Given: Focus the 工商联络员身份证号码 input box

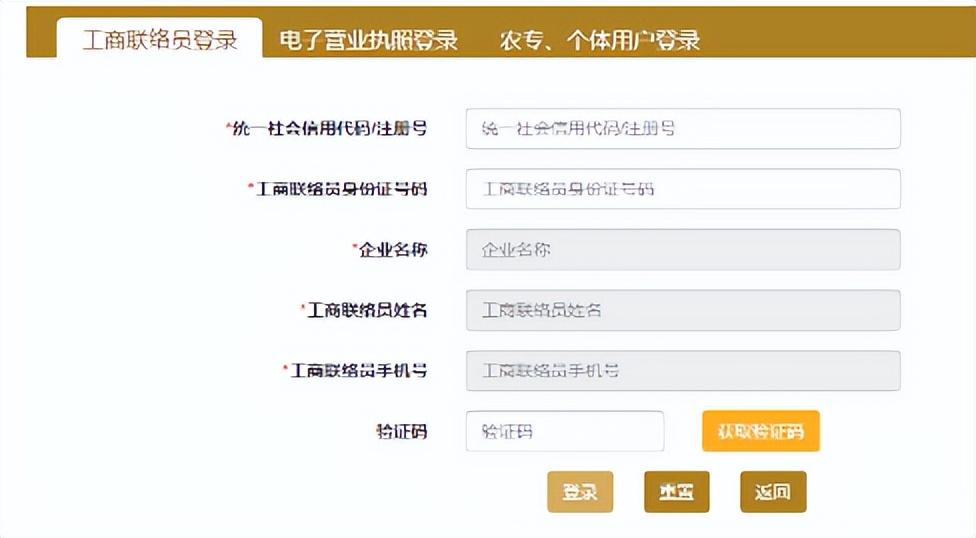Looking at the screenshot, I should click(x=683, y=188).
